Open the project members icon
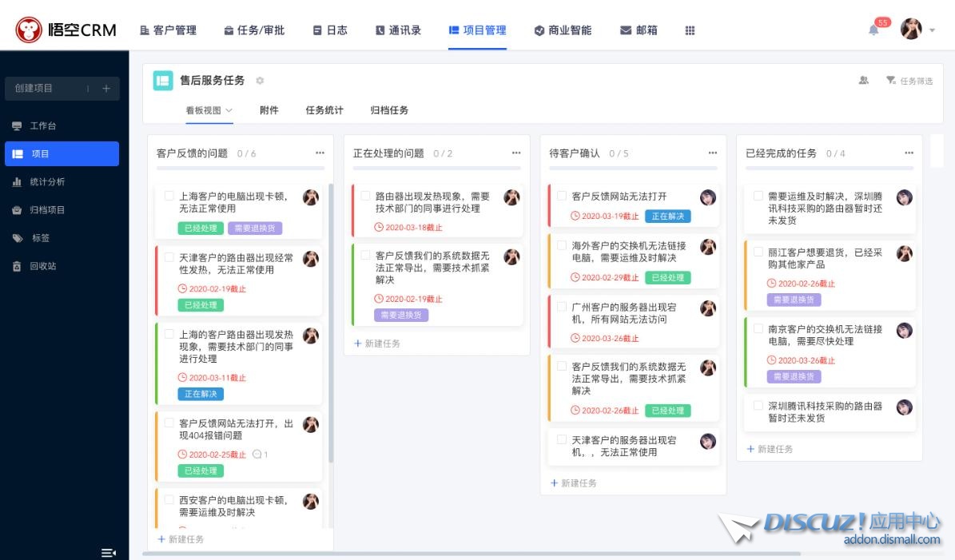Screen dimensions: 955x560 click(864, 81)
